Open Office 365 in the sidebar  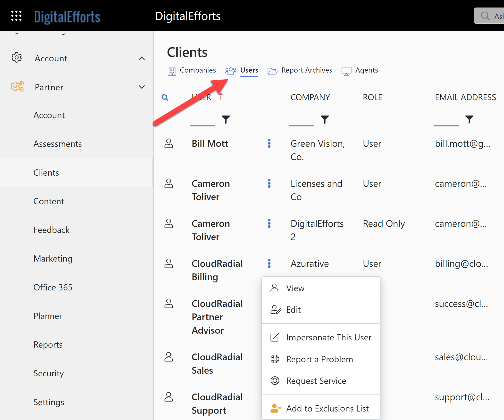point(53,287)
